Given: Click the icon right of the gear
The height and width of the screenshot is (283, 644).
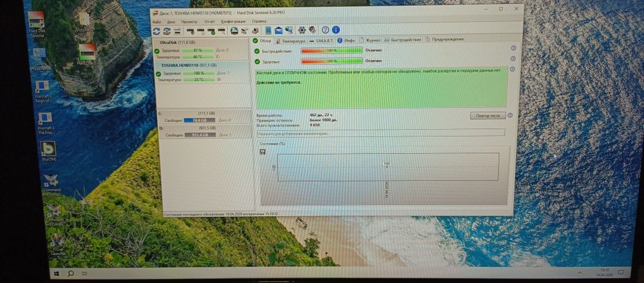Looking at the screenshot, I should tap(312, 30).
